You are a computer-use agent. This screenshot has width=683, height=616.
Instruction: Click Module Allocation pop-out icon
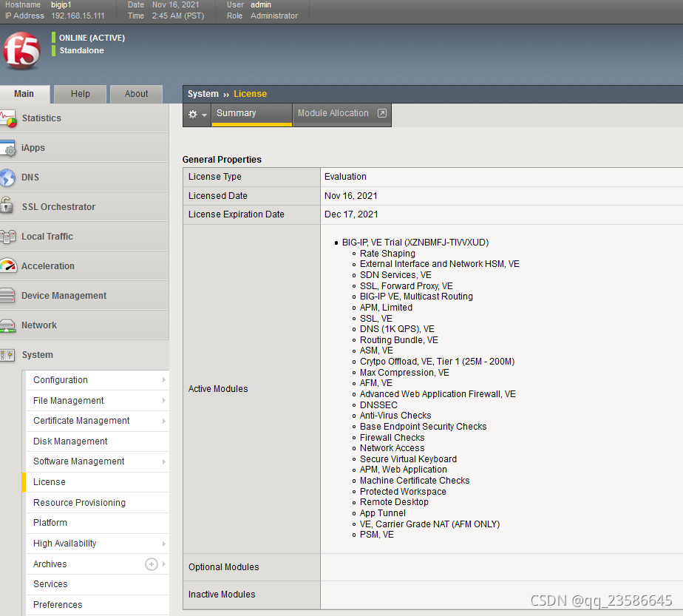(381, 113)
